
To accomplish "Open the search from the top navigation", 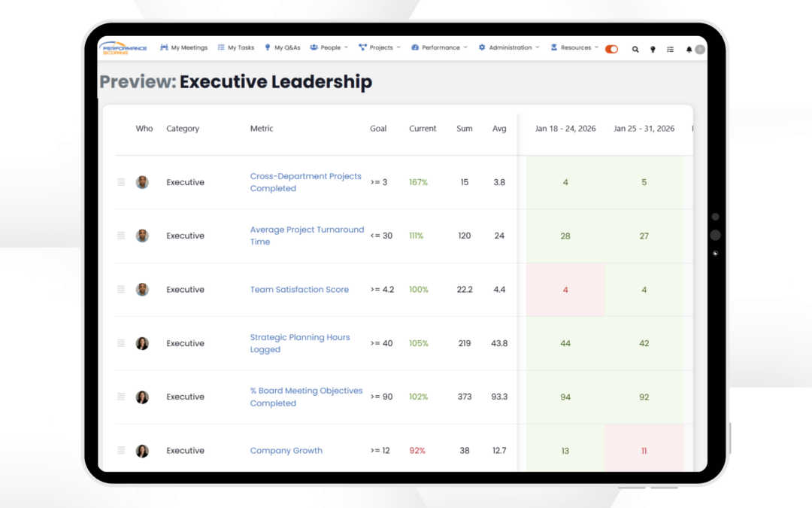I will pyautogui.click(x=635, y=48).
